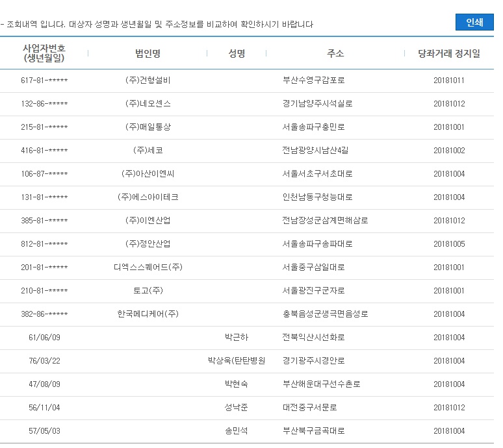Image resolution: width=503 pixels, height=448 pixels.
Task: Select the (주)건형설비 row
Action: click(x=247, y=81)
